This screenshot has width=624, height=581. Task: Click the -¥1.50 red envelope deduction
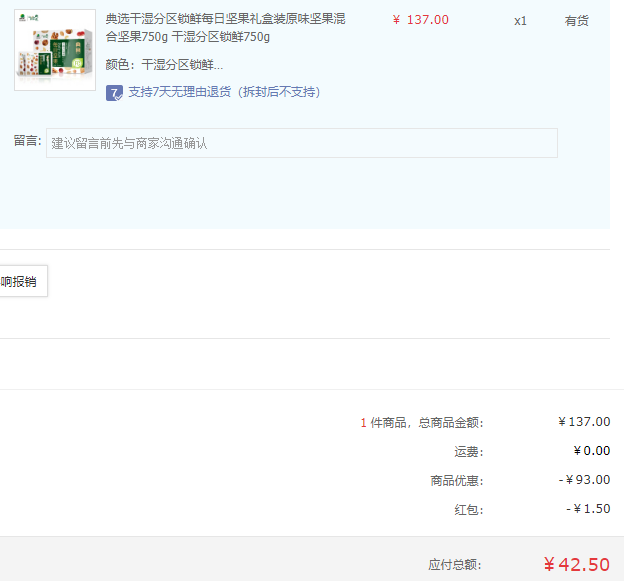tap(587, 509)
